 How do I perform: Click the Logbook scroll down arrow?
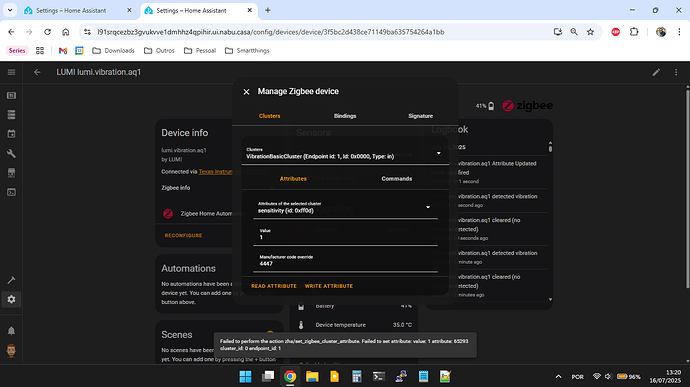click(550, 299)
